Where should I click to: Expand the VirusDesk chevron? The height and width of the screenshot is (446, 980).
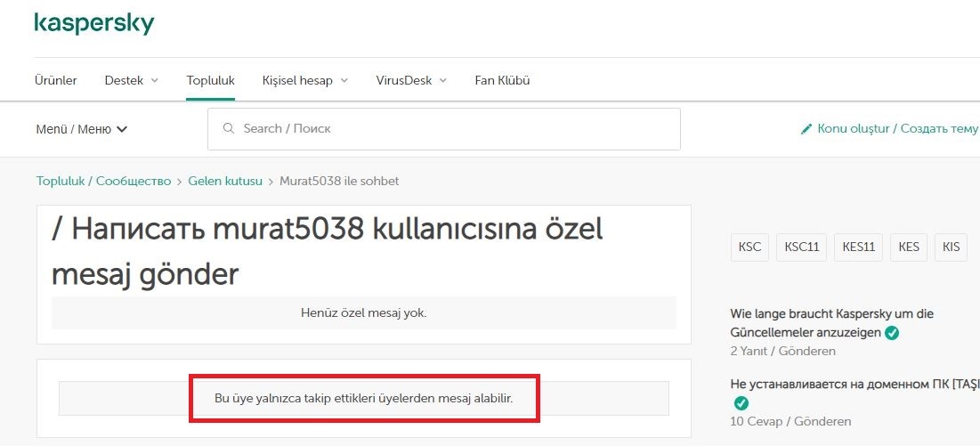443,81
